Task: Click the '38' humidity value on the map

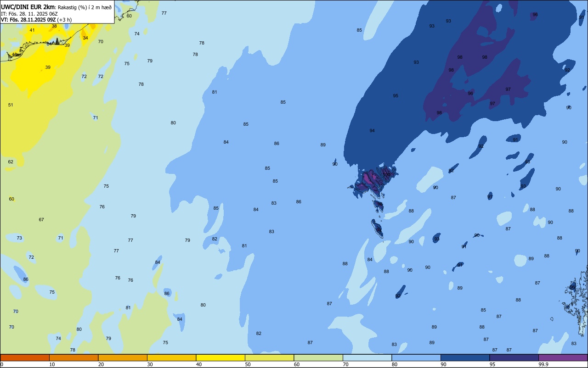Action: point(54,26)
